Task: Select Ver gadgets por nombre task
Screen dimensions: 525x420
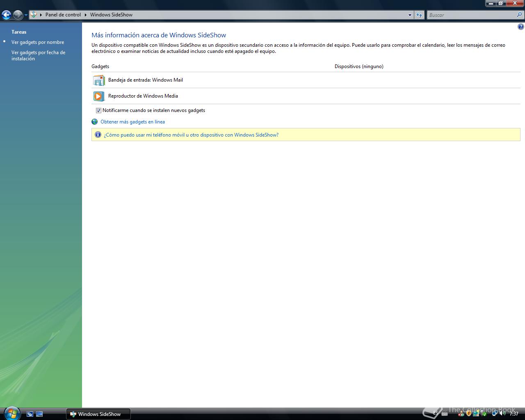Action: [x=38, y=42]
